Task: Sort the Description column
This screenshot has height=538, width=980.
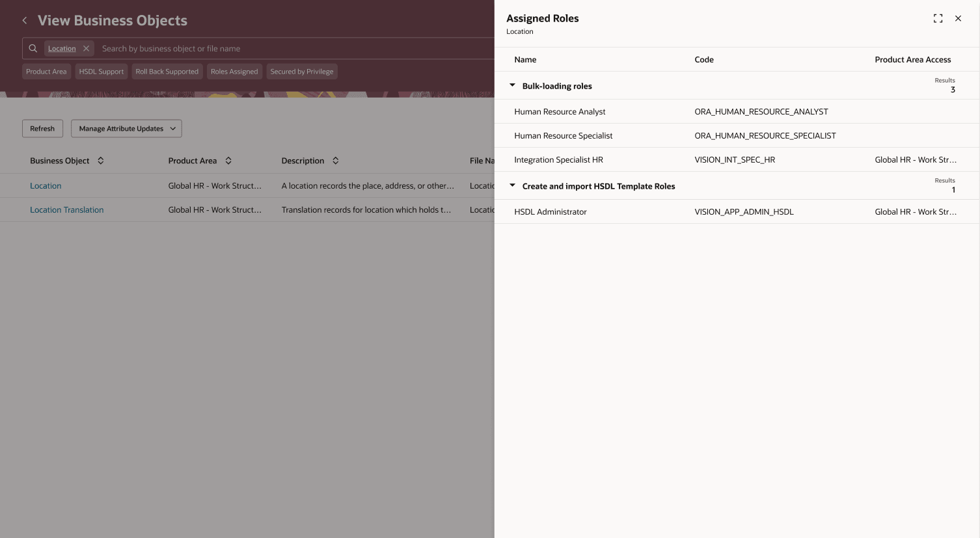Action: (x=336, y=160)
